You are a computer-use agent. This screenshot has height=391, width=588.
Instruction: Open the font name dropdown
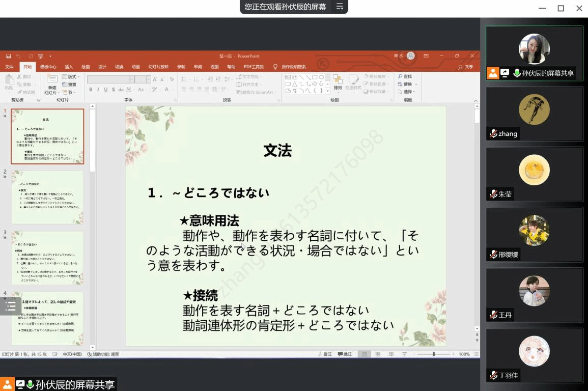pyautogui.click(x=132, y=79)
